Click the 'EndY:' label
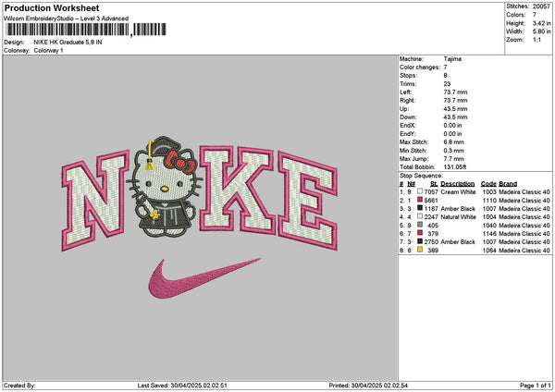555x392 pixels. point(408,134)
